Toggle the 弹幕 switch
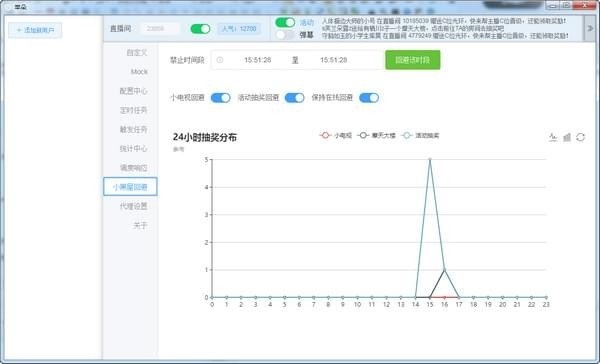This screenshot has width=600, height=364. pos(285,35)
